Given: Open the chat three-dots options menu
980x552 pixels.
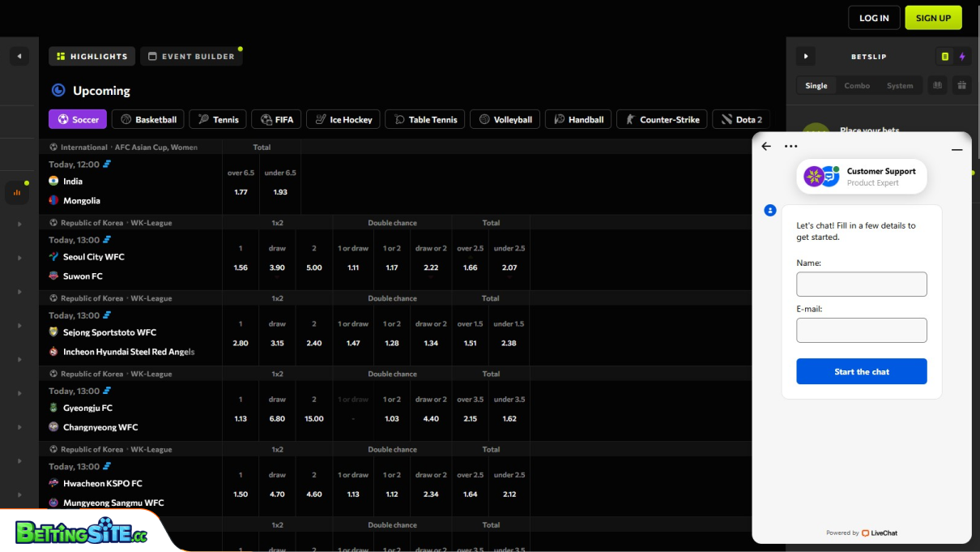Looking at the screenshot, I should tap(790, 147).
